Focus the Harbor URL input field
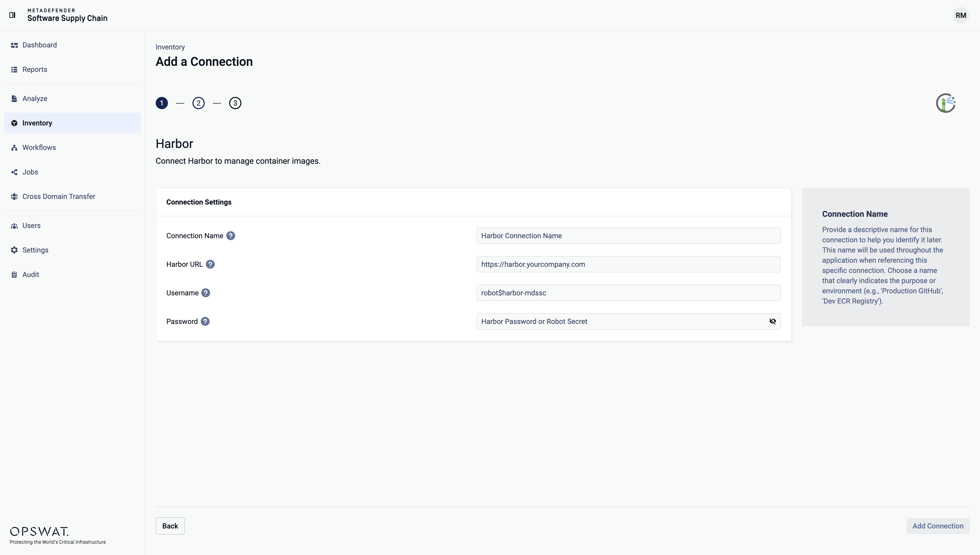Viewport: 980px width, 555px height. 628,264
